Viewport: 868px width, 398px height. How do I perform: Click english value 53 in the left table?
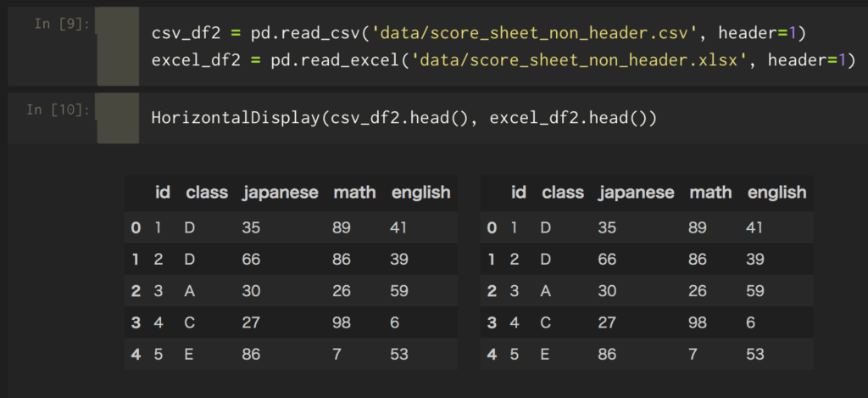click(399, 354)
